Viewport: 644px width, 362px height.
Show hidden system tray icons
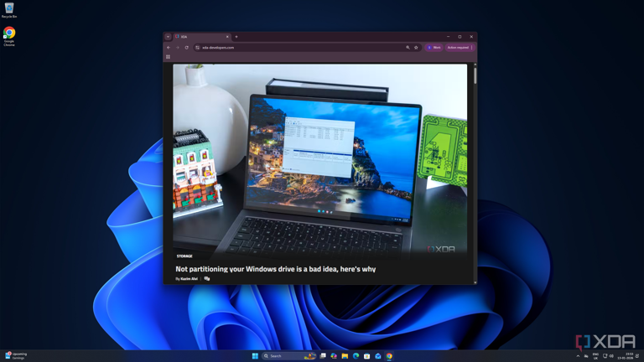pyautogui.click(x=578, y=356)
